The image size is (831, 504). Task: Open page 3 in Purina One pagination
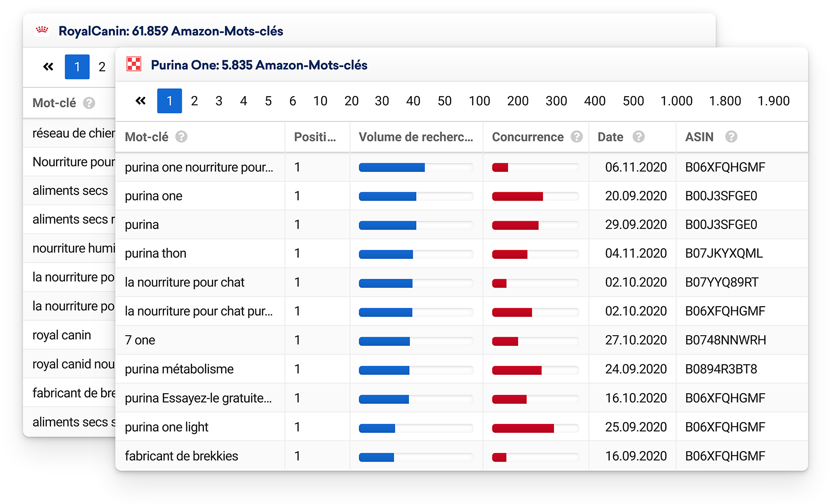pos(219,101)
